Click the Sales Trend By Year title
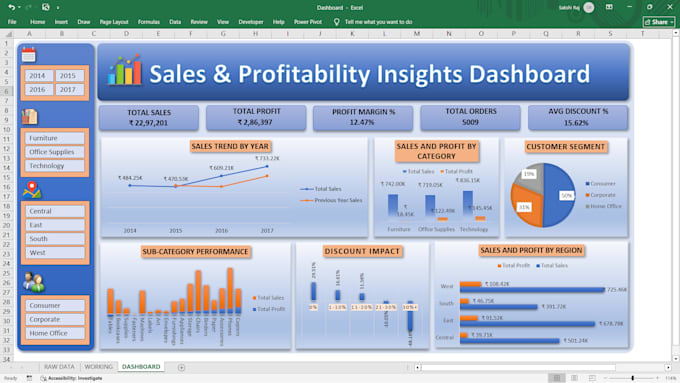The height and width of the screenshot is (383, 680). tap(230, 146)
